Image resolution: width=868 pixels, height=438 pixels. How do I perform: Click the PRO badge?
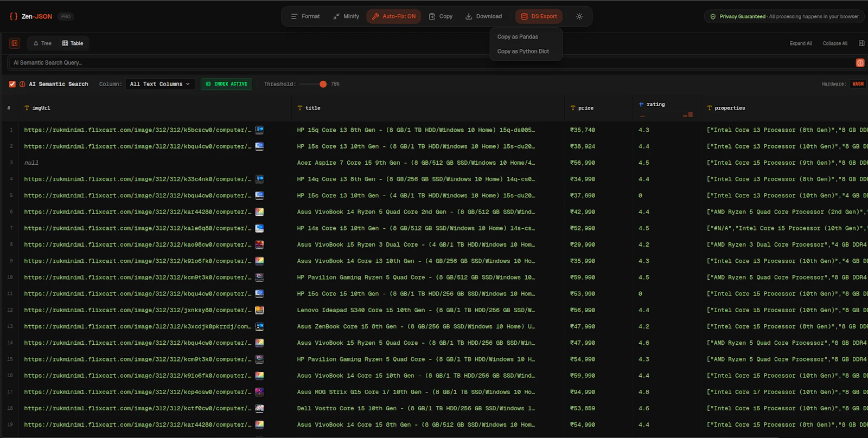click(x=66, y=16)
